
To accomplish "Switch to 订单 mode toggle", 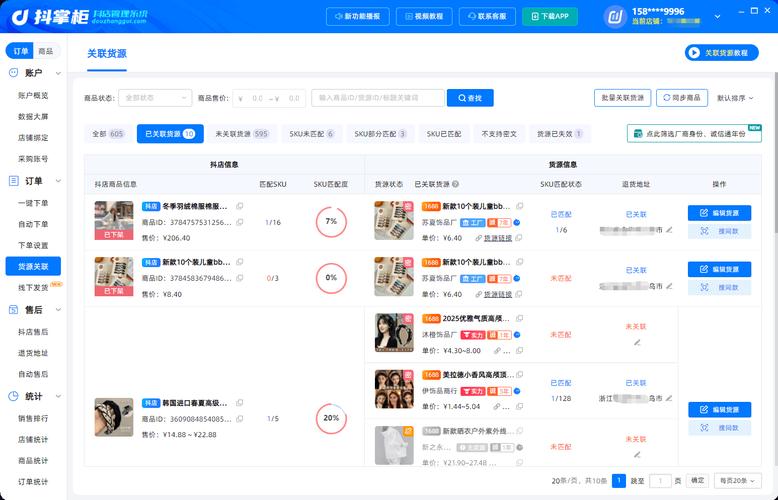I will tap(20, 51).
